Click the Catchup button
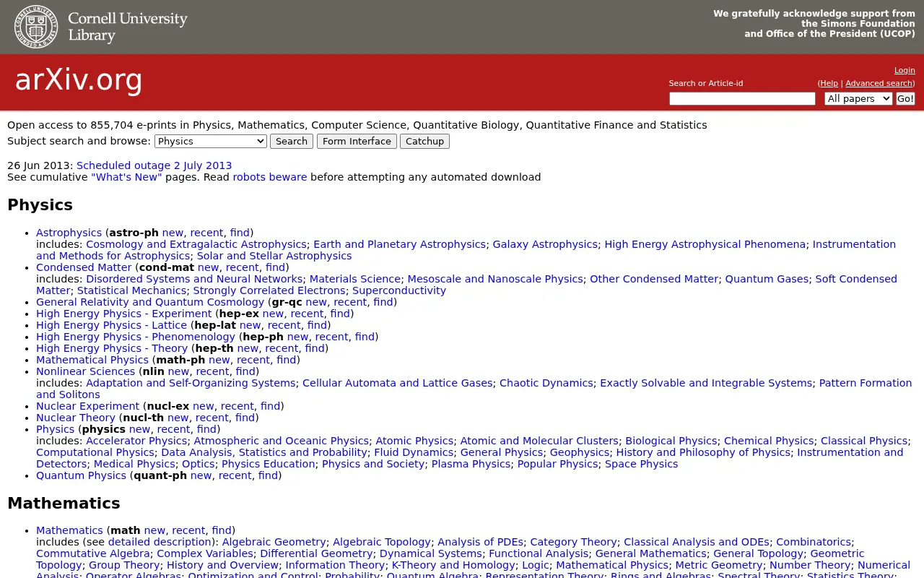The height and width of the screenshot is (578, 924). [424, 141]
